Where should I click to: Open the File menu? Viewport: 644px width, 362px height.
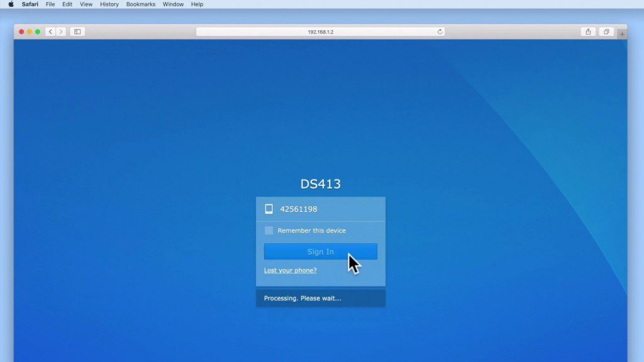click(50, 4)
